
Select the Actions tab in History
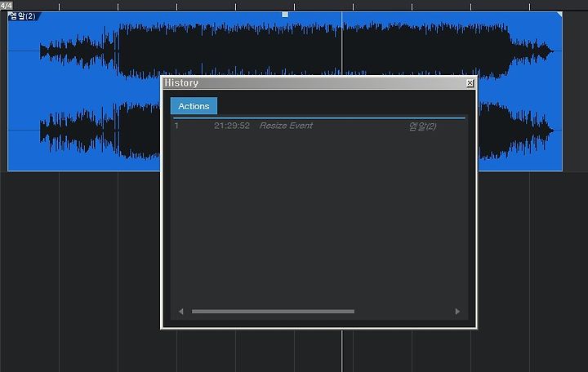194,106
